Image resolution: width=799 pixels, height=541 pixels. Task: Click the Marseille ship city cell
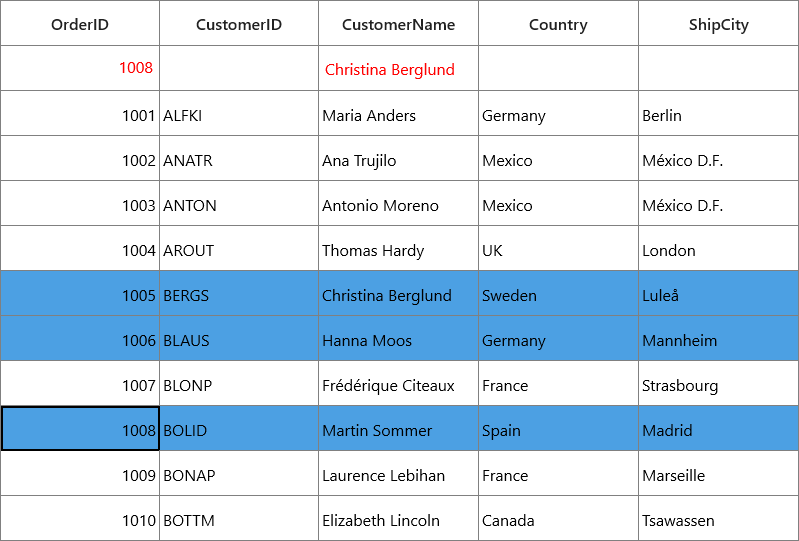tap(718, 473)
